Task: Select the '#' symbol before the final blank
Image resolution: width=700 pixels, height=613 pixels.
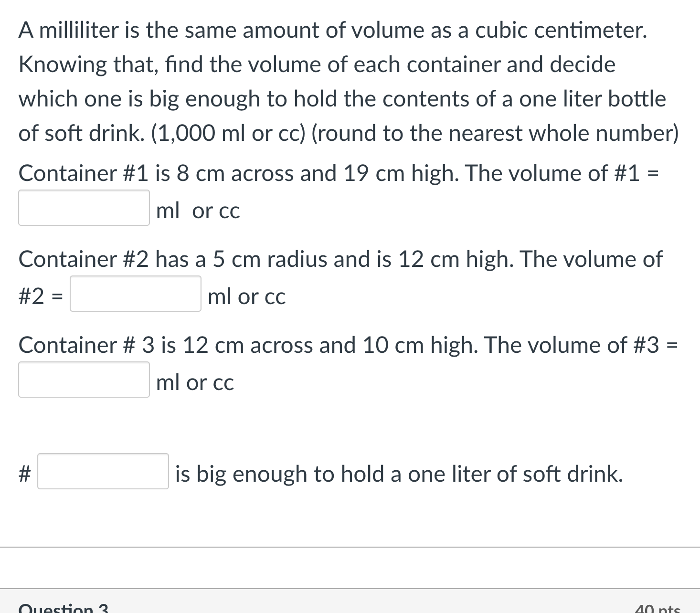Action: [24, 473]
